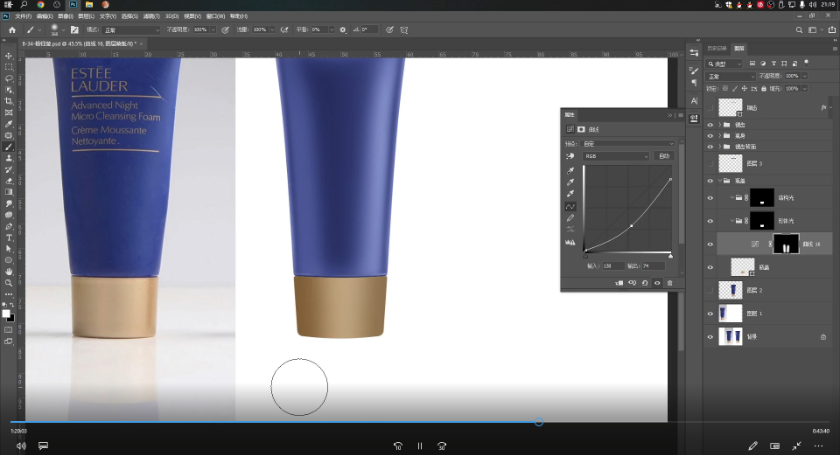Clip adjustment to layer icon in Properties
840x455 pixels.
[619, 283]
